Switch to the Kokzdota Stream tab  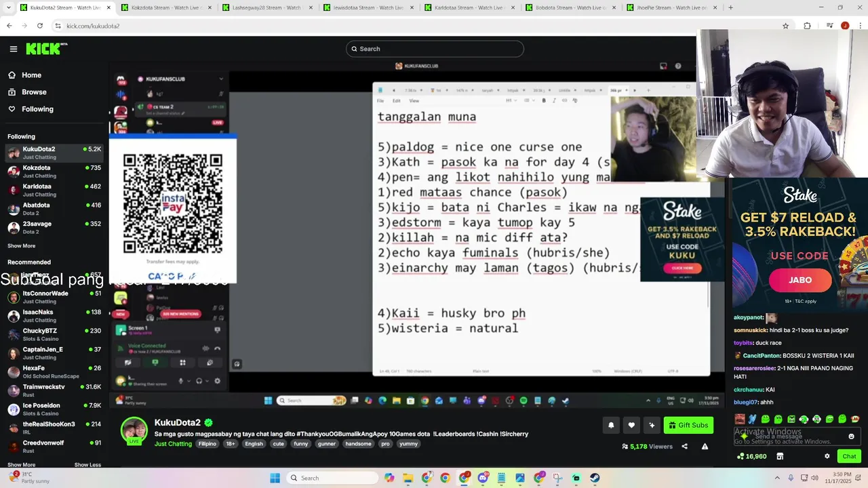coord(165,7)
